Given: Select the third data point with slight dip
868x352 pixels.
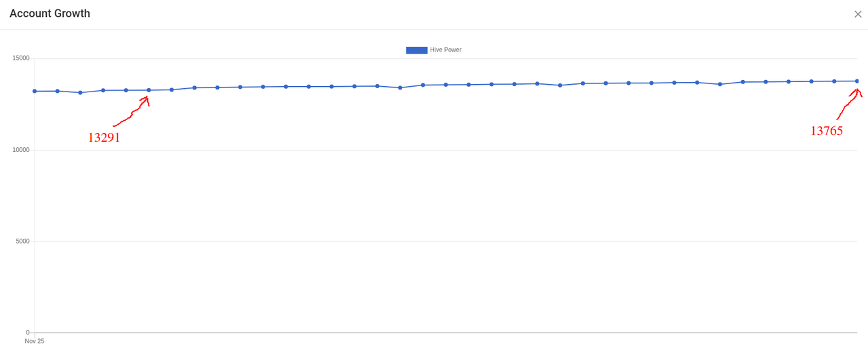Looking at the screenshot, I should (x=80, y=92).
